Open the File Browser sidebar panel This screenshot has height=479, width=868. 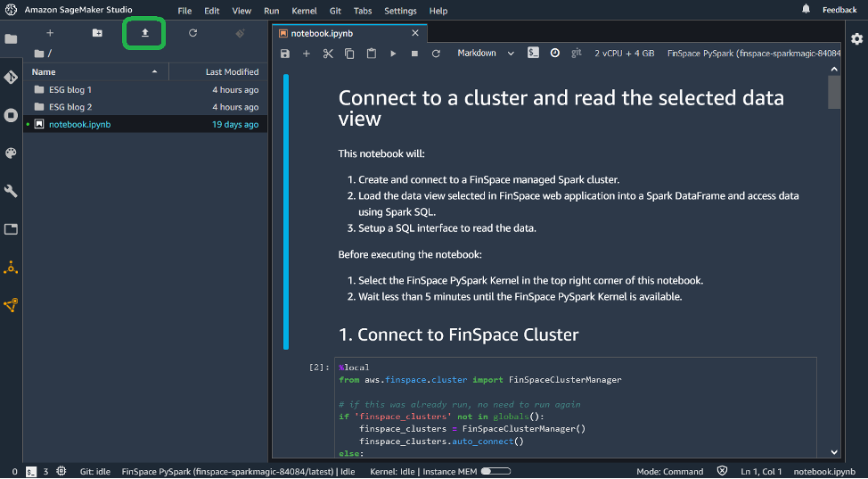(11, 39)
